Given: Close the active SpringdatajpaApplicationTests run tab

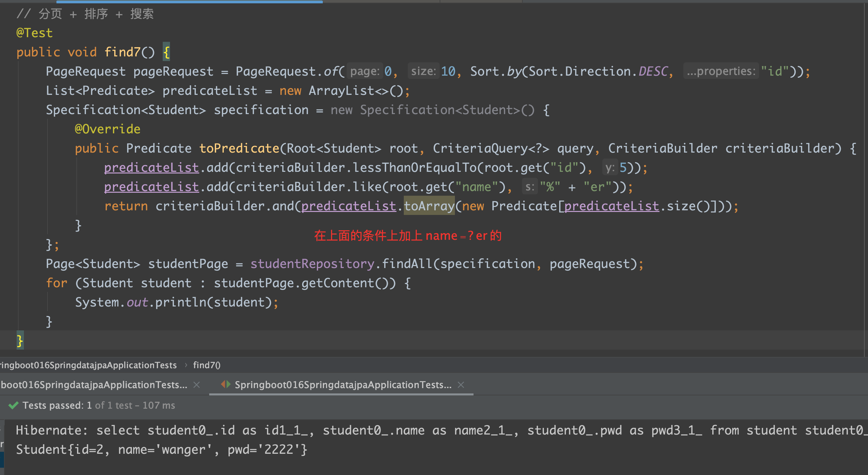Looking at the screenshot, I should (461, 384).
